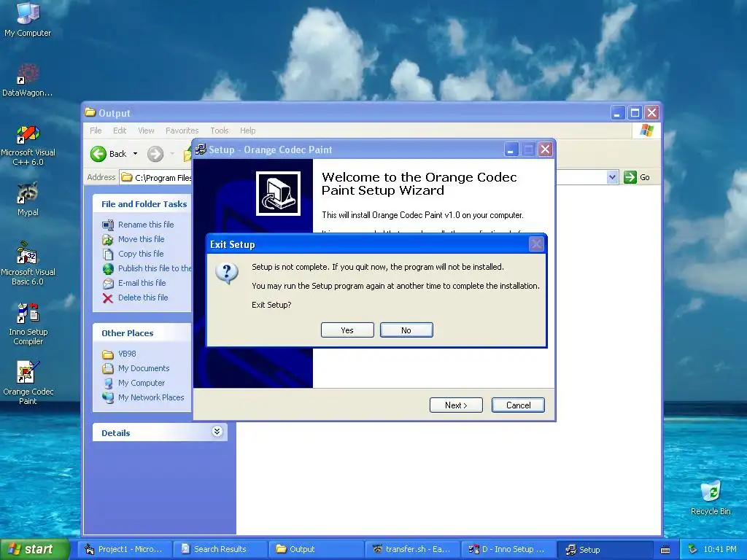
Task: Open View menu in Output window
Action: tap(146, 131)
